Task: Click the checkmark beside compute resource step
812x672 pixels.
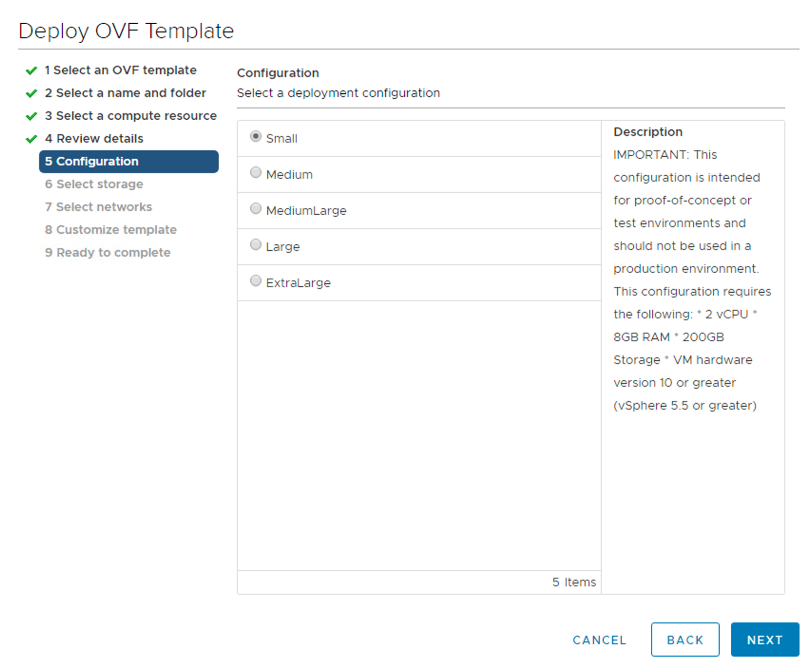Action: pos(31,116)
